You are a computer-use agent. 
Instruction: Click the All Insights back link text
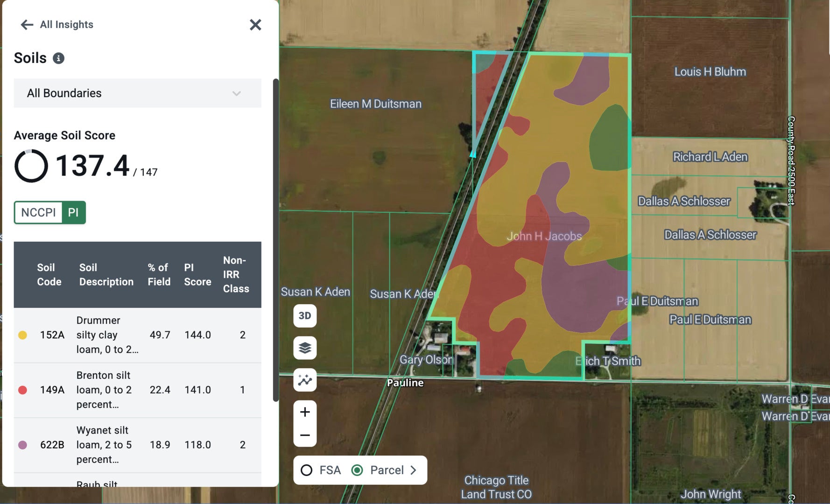coord(67,25)
